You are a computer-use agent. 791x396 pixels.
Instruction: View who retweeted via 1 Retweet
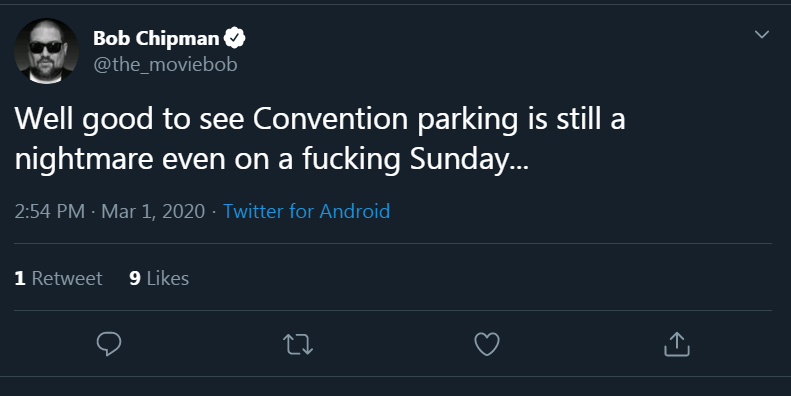[59, 278]
